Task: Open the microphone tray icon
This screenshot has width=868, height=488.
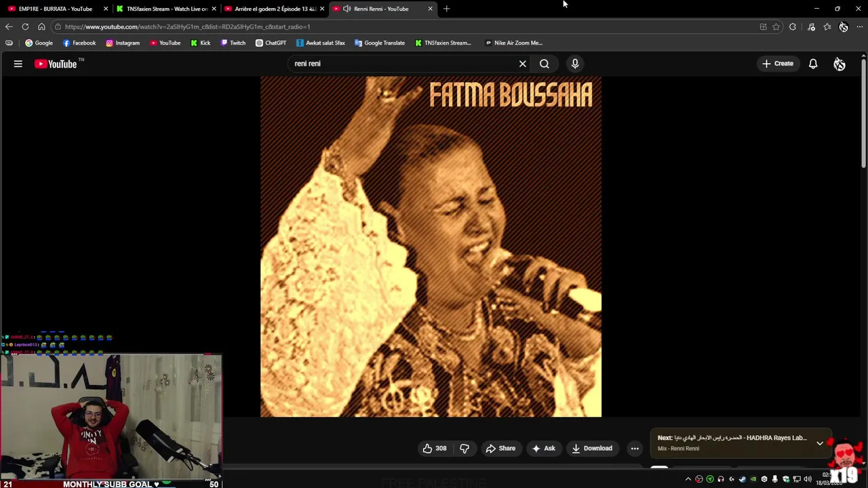Action: (775, 479)
